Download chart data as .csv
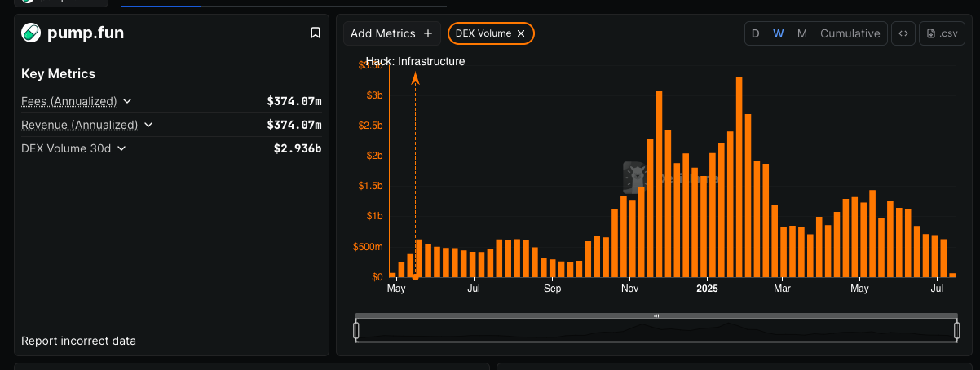Viewport: 980px width, 370px height. point(942,33)
